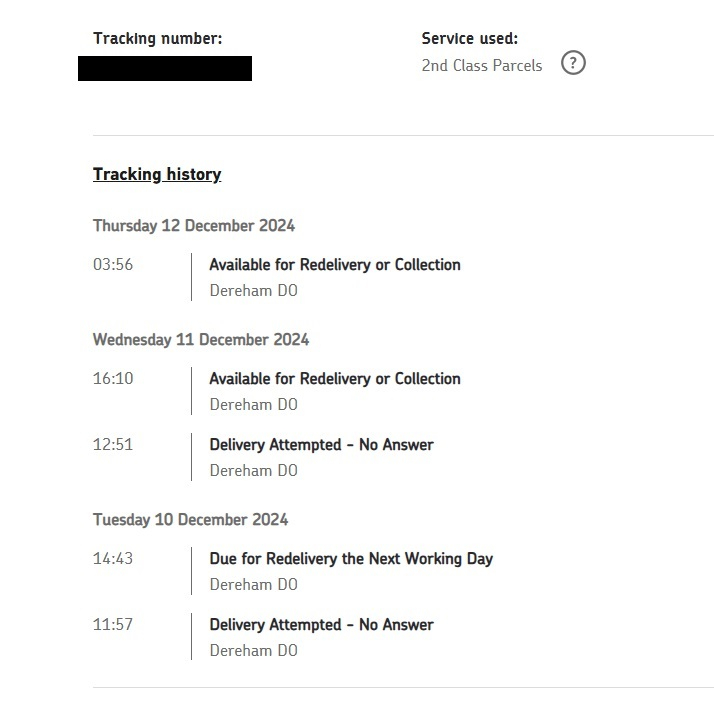Click the Service used label
Image resolution: width=714 pixels, height=706 pixels.
[470, 39]
